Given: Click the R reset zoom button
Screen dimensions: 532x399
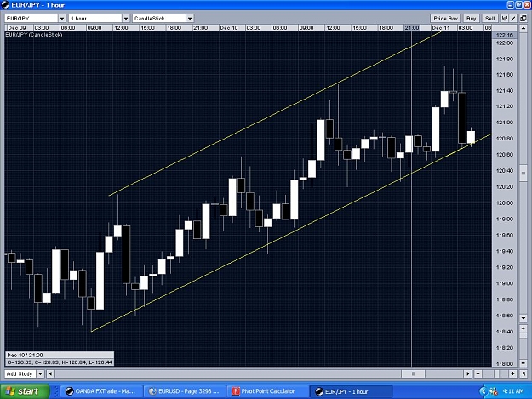Looking at the screenshot, I should pos(523,374).
